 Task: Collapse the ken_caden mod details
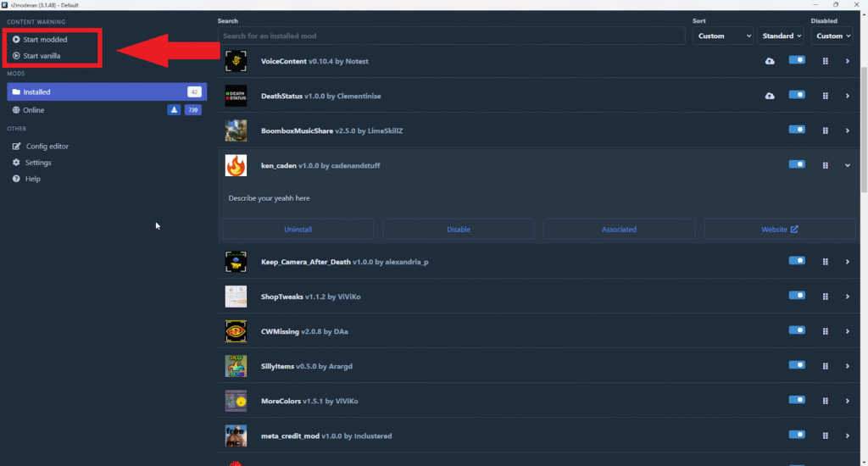click(848, 165)
